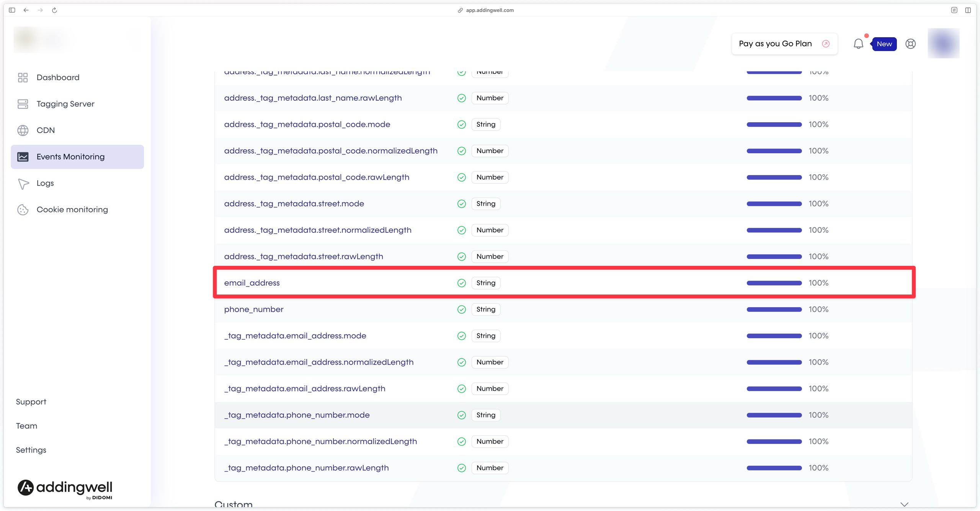Go to CDN in the sidebar
The image size is (980, 511).
click(77, 130)
